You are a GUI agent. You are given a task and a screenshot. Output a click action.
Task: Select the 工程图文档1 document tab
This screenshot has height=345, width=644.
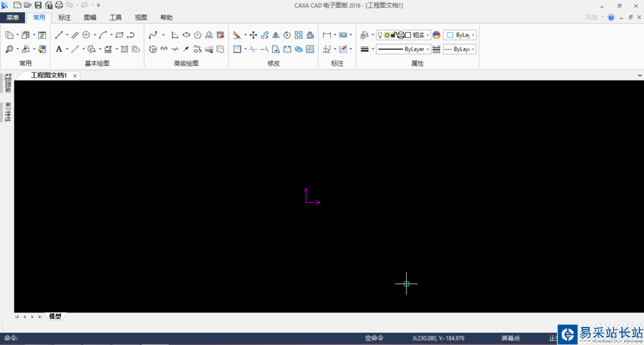coord(48,75)
